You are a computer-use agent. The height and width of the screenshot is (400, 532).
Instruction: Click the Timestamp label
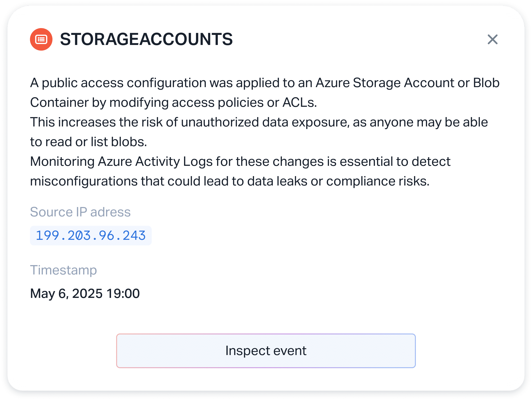63,270
